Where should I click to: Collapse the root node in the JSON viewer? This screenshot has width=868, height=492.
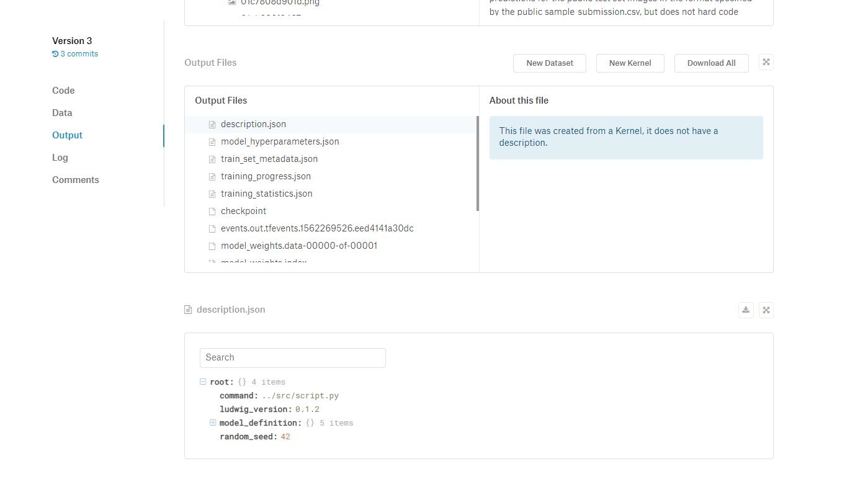[203, 382]
